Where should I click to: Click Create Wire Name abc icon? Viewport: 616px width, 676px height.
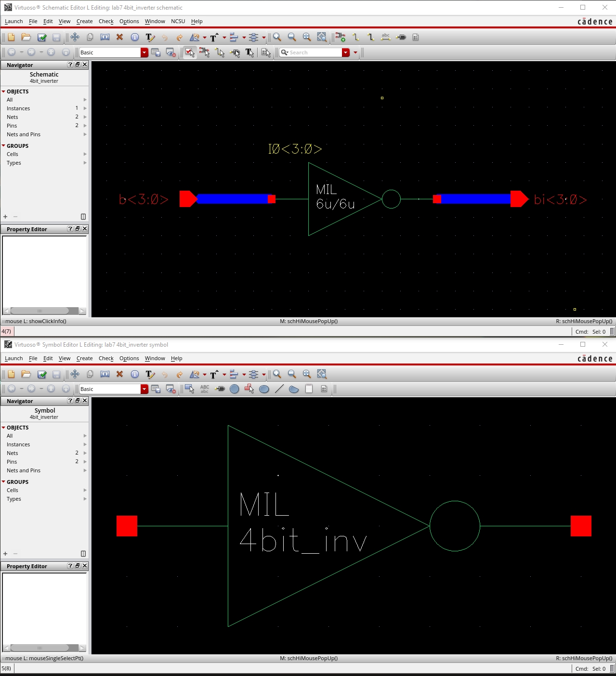coord(385,37)
